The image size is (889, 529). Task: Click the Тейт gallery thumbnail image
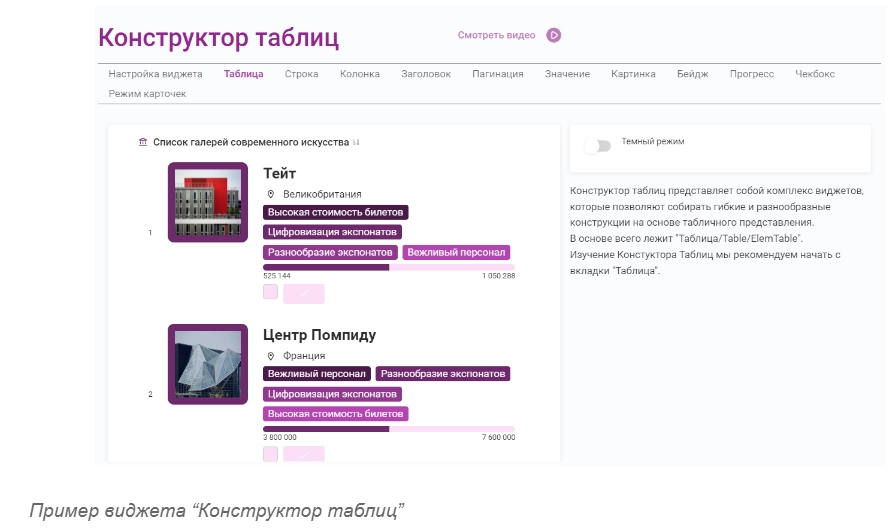pyautogui.click(x=208, y=202)
